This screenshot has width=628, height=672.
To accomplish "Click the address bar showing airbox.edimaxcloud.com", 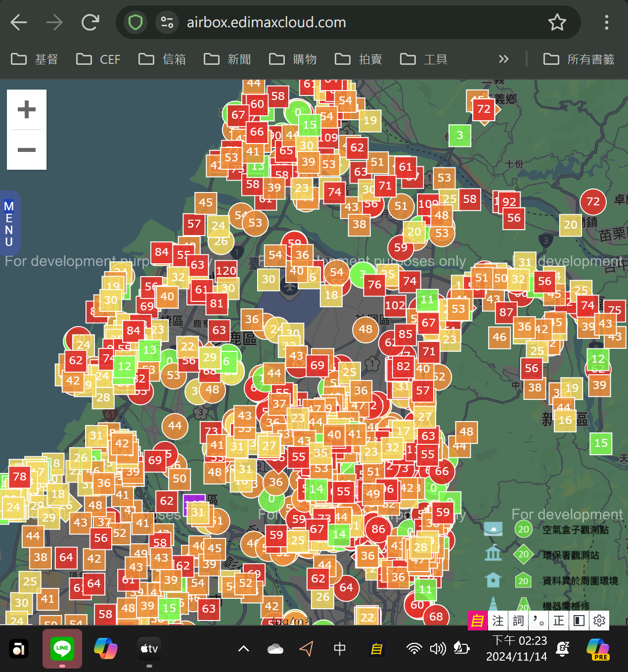I will click(x=348, y=22).
